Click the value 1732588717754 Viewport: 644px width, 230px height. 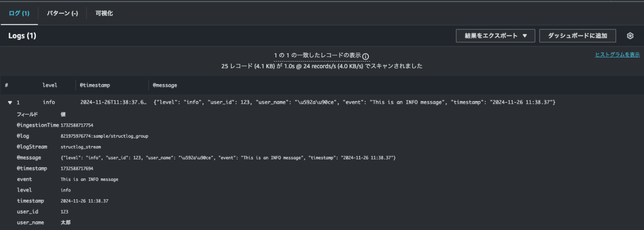(77, 125)
